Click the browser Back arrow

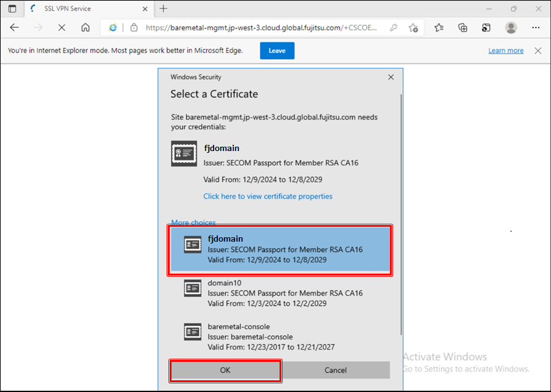(x=14, y=27)
